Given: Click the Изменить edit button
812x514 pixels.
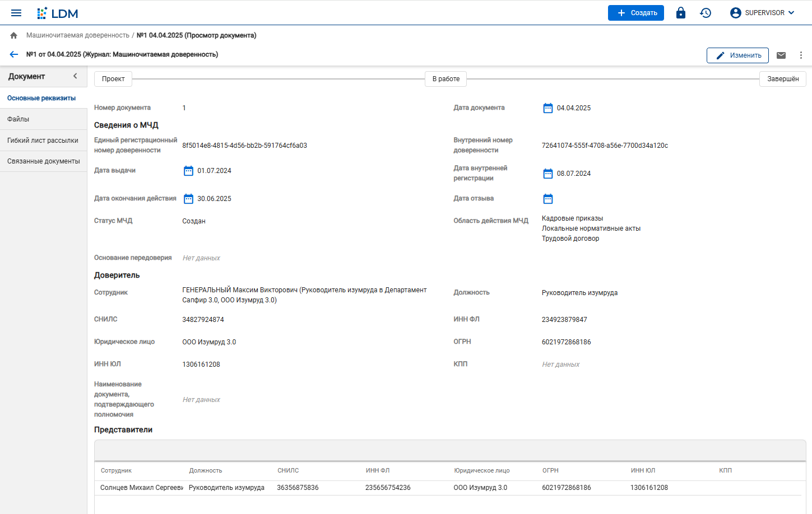Looking at the screenshot, I should [737, 55].
